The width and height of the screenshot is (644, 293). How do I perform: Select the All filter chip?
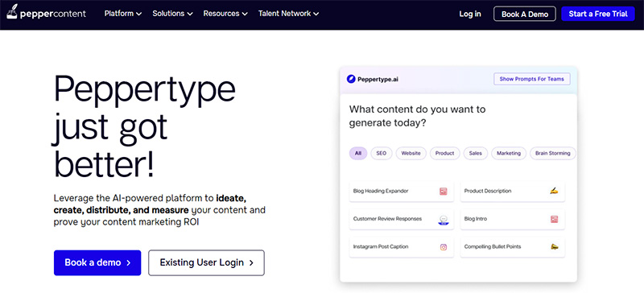pyautogui.click(x=358, y=153)
